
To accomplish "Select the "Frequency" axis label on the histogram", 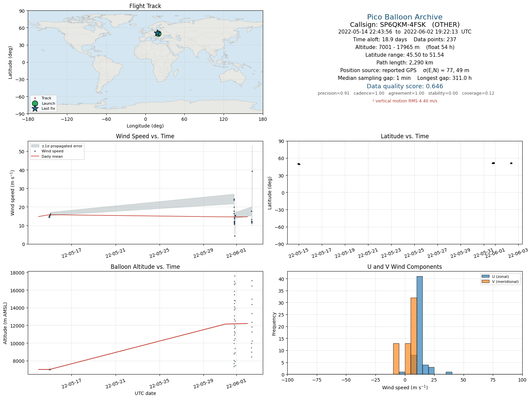I will tap(274, 324).
